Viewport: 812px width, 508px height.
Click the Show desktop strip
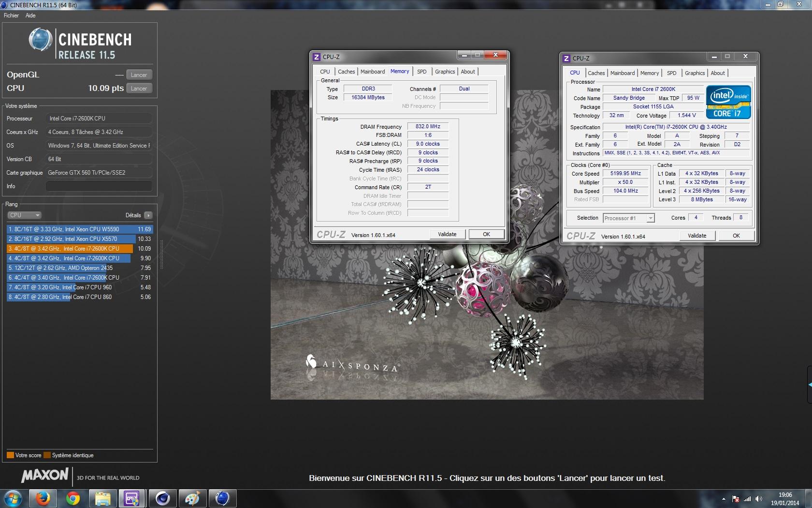point(808,499)
